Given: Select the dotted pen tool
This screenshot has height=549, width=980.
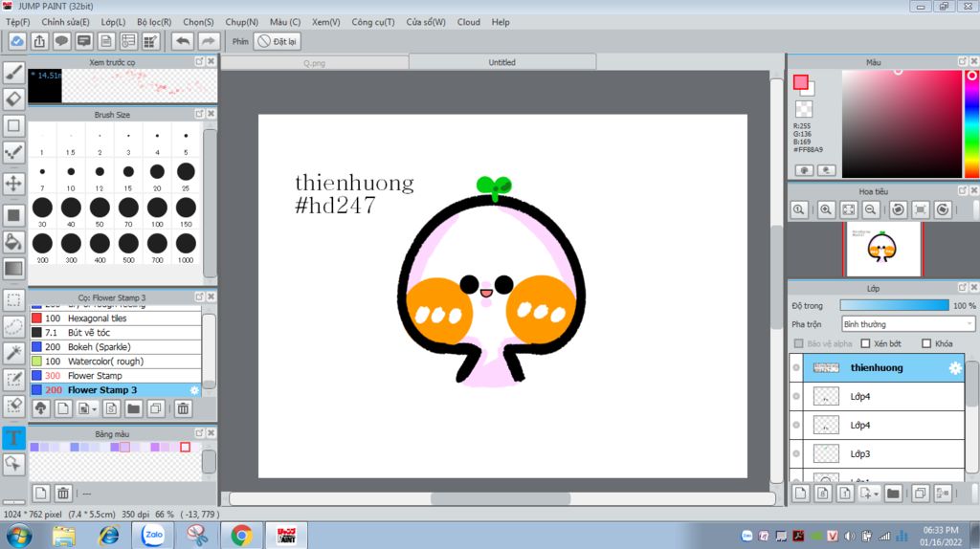Looking at the screenshot, I should pyautogui.click(x=13, y=152).
